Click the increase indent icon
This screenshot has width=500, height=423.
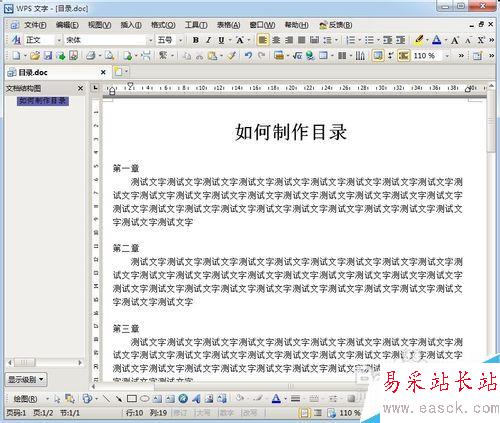click(x=400, y=40)
